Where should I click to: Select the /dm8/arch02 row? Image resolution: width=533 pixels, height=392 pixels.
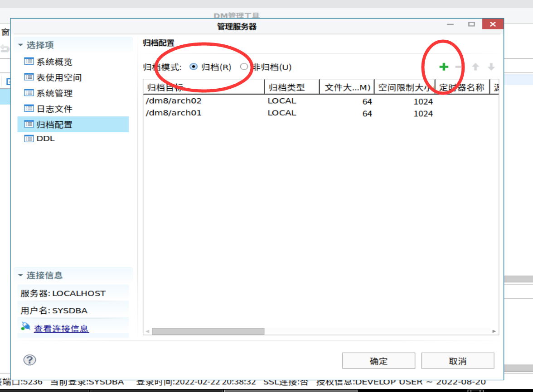pos(321,101)
